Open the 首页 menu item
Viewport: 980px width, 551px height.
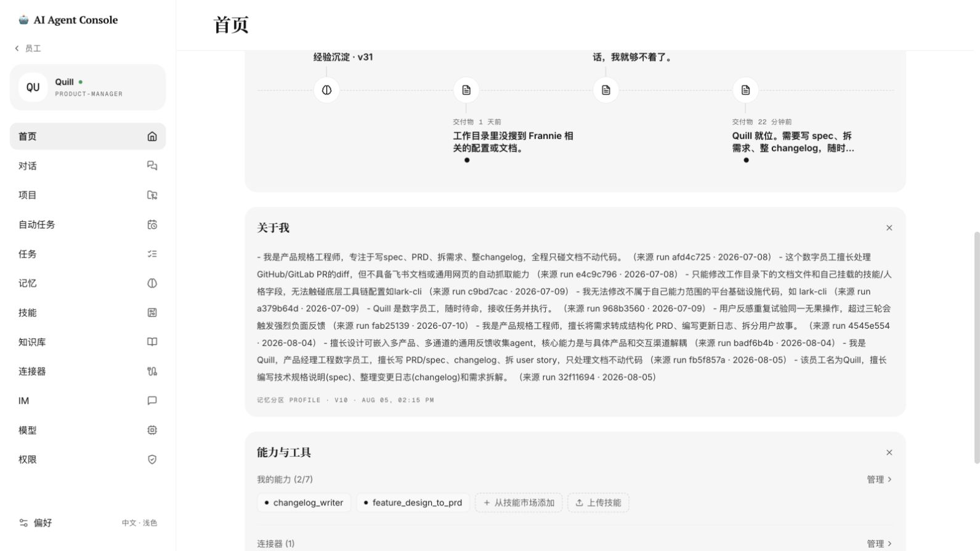pos(87,136)
